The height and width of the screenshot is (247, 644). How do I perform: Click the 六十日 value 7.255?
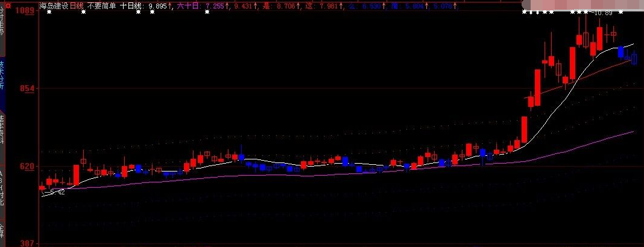pyautogui.click(x=215, y=6)
